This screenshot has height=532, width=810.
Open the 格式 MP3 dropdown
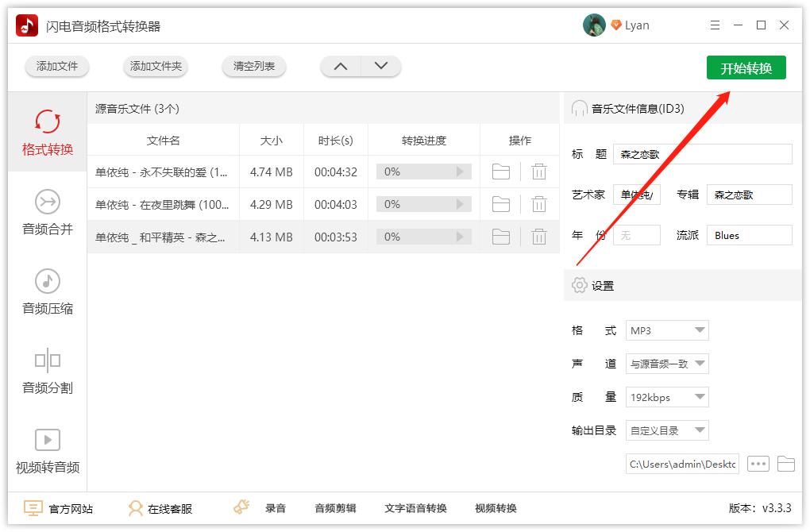pos(667,330)
